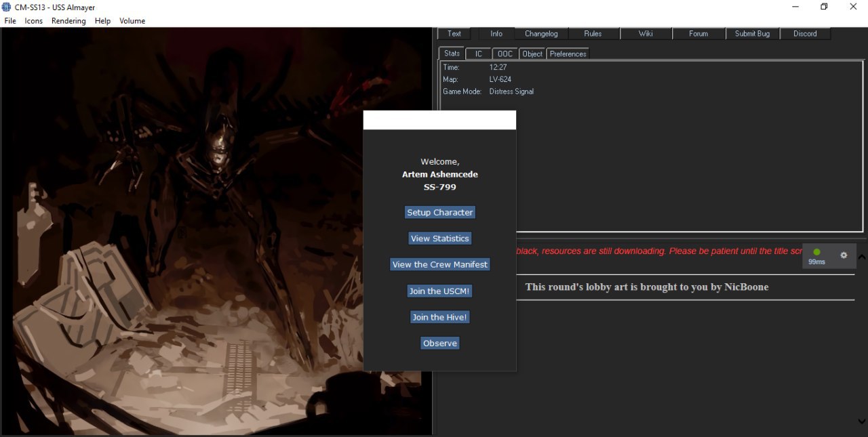Image resolution: width=868 pixels, height=437 pixels.
Task: Click Join the USCM! button
Action: (440, 291)
